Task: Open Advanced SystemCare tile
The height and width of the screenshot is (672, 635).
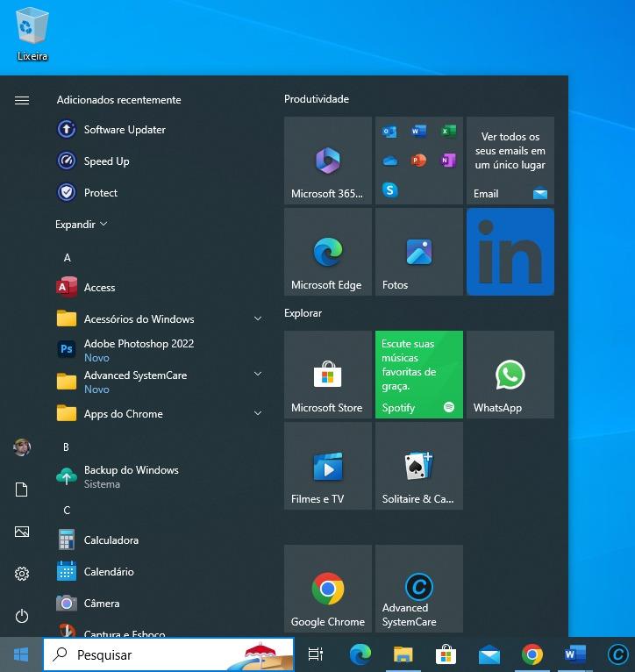Action: pyautogui.click(x=419, y=589)
